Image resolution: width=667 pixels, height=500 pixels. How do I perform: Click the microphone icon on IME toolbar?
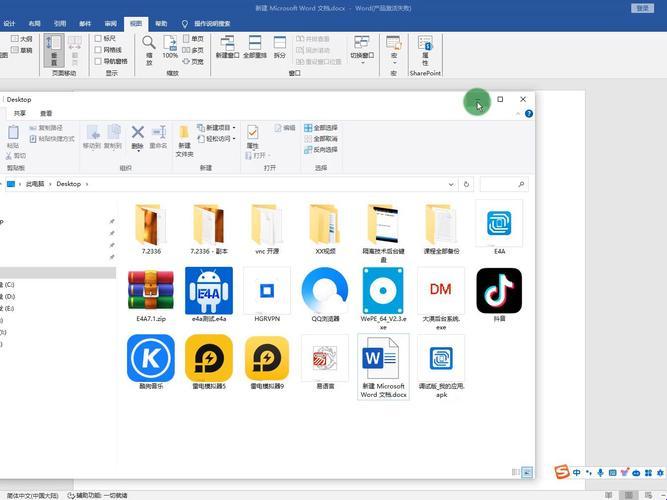coord(600,473)
